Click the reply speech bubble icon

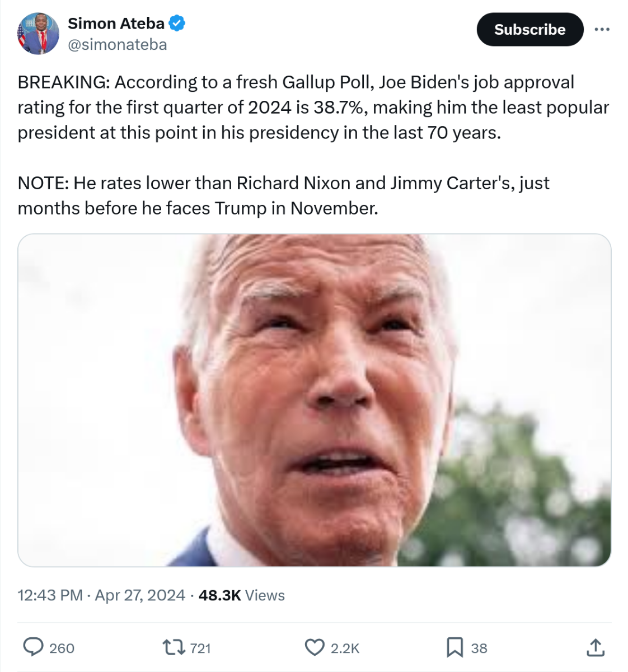(x=33, y=647)
